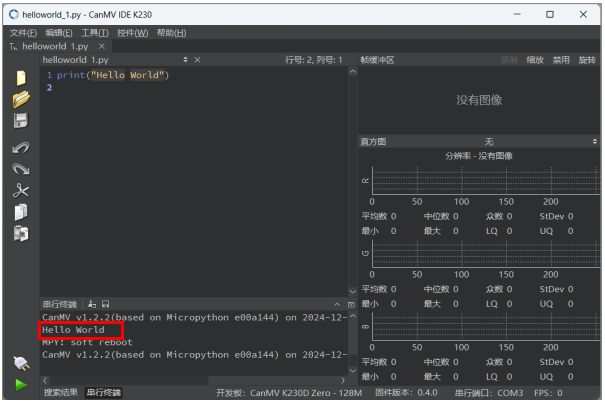Click the 行号: 2, 列号: 1 indicator

314,60
